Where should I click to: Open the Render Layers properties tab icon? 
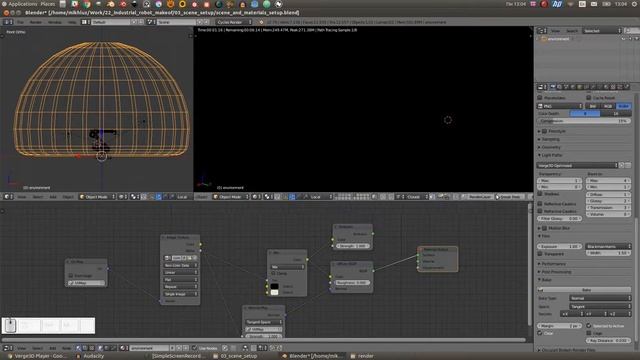[x=559, y=87]
